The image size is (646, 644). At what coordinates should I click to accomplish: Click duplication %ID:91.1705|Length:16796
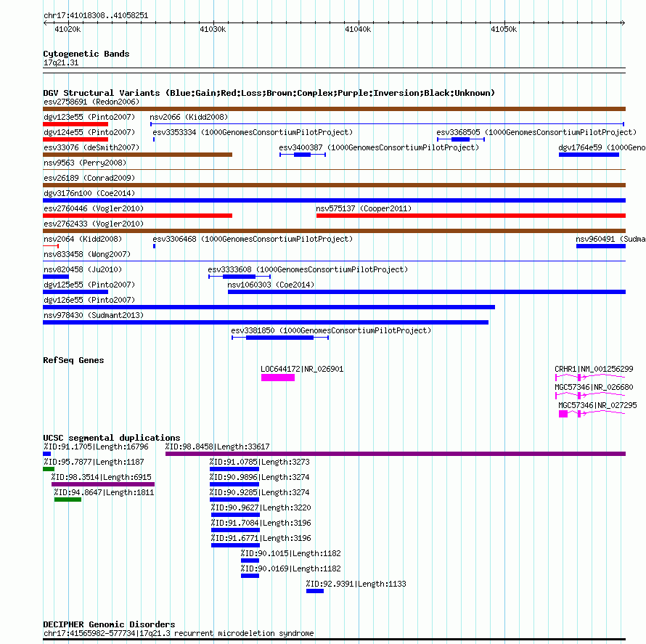96,447
